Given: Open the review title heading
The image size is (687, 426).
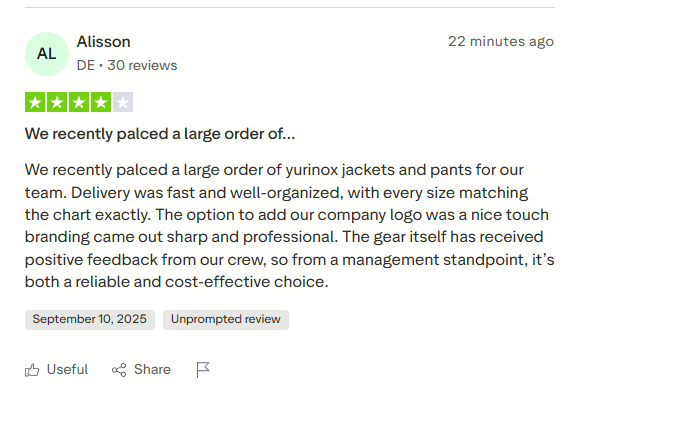Looking at the screenshot, I should (160, 134).
